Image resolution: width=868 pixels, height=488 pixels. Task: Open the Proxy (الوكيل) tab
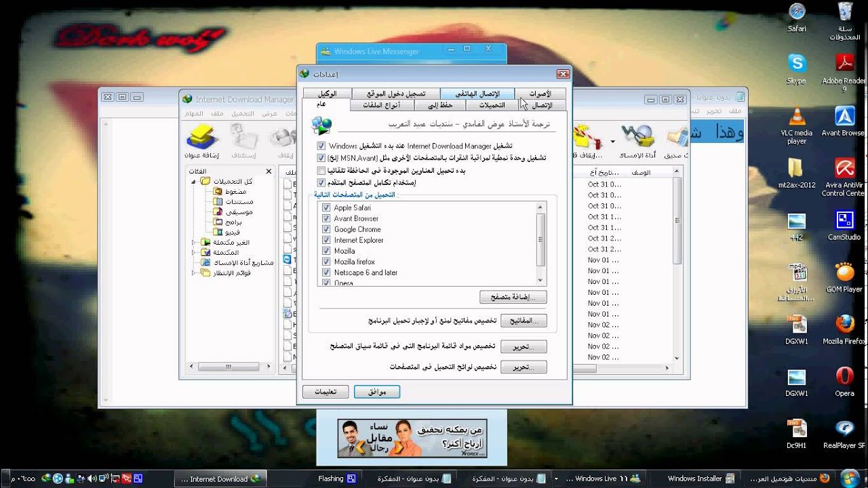coord(328,94)
